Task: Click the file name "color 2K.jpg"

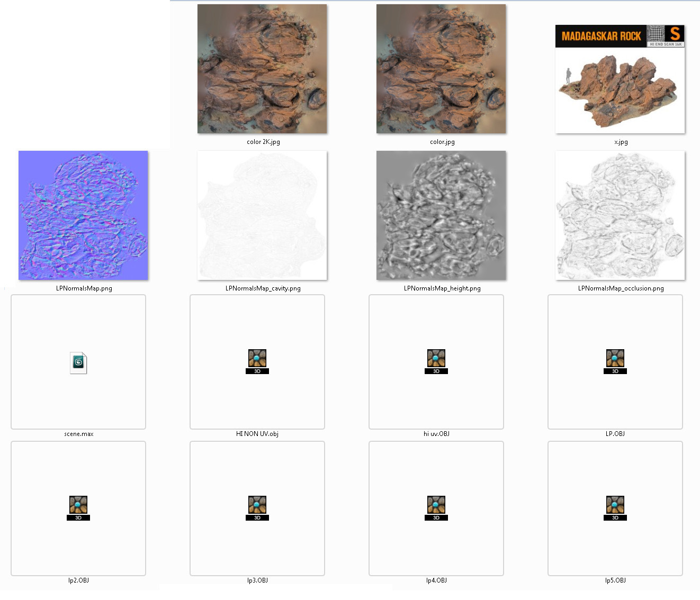Action: pos(263,142)
